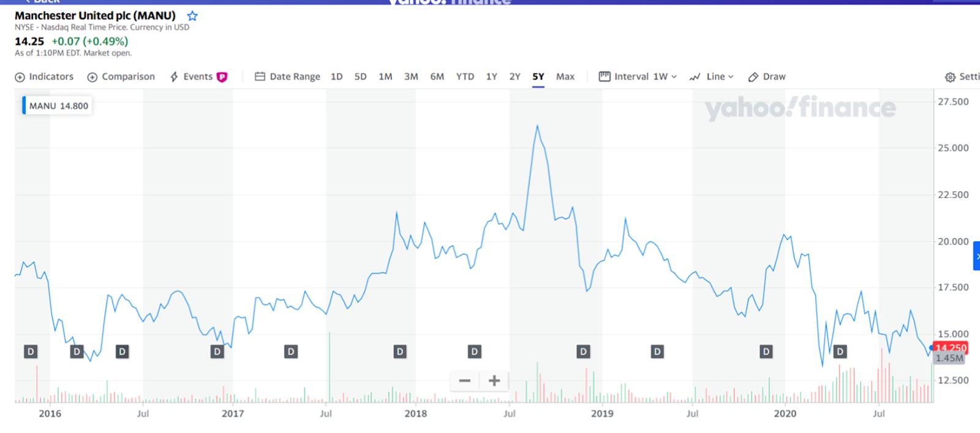980x433 pixels.
Task: Choose the 6M range tab
Action: click(437, 77)
